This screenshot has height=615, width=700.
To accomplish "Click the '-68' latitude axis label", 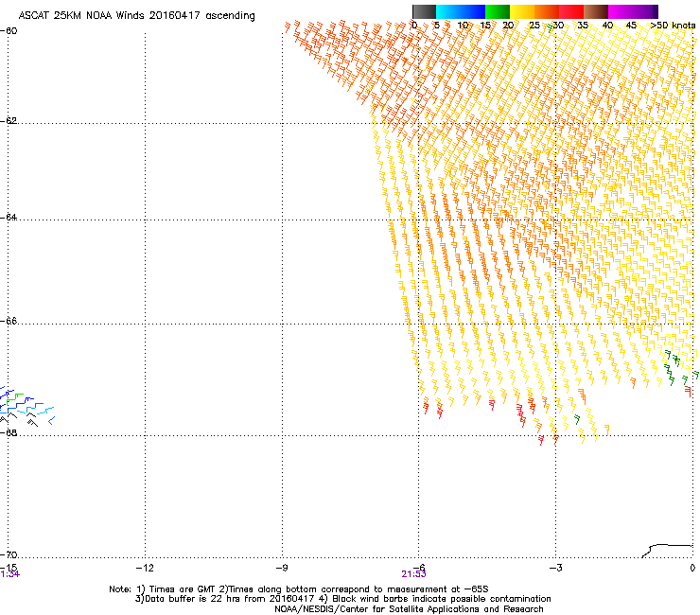I will (x=9, y=433).
